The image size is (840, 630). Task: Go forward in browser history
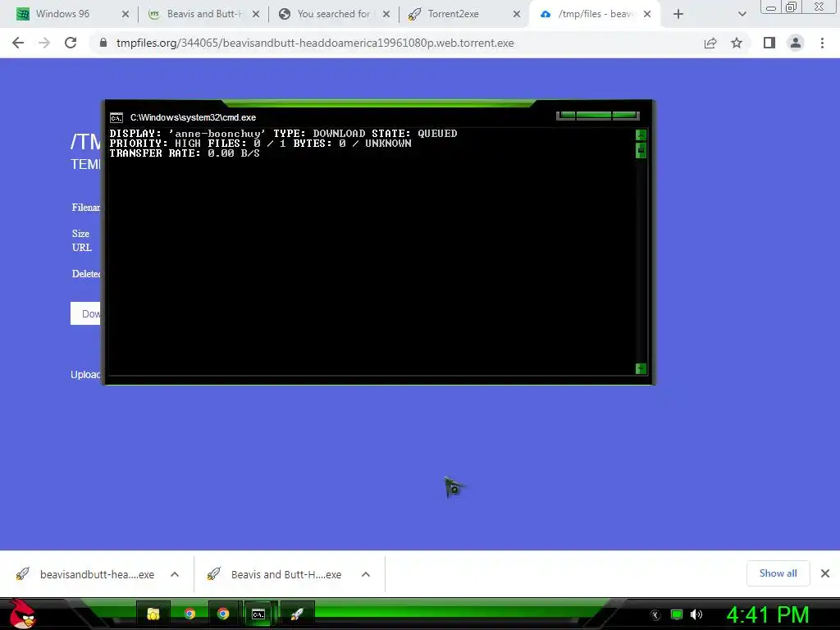[x=44, y=43]
